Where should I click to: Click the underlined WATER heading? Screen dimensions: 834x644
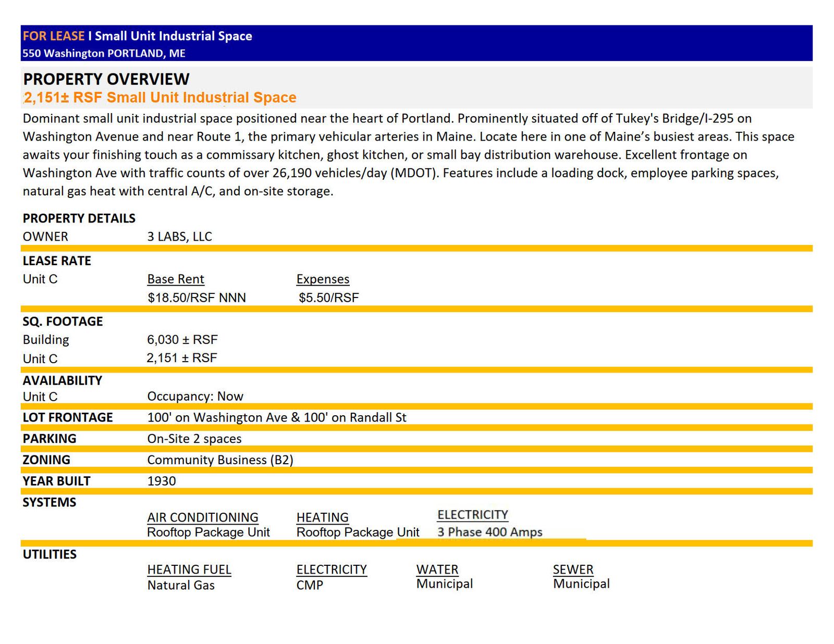coord(437,569)
